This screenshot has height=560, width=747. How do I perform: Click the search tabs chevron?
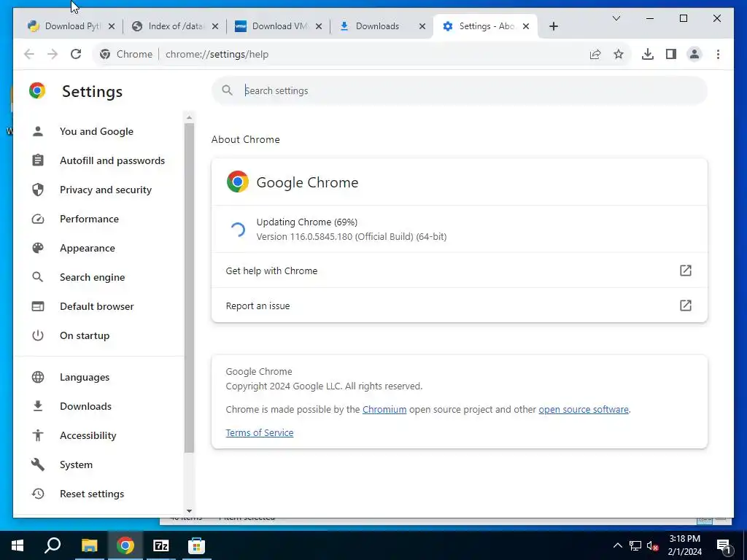[616, 18]
